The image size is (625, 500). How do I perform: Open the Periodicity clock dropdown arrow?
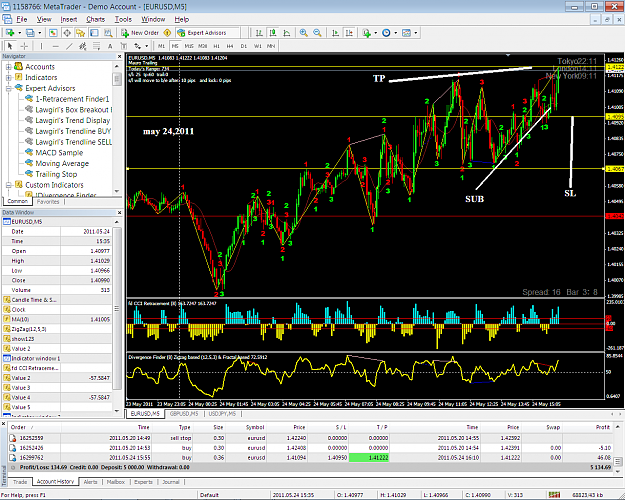[395, 33]
